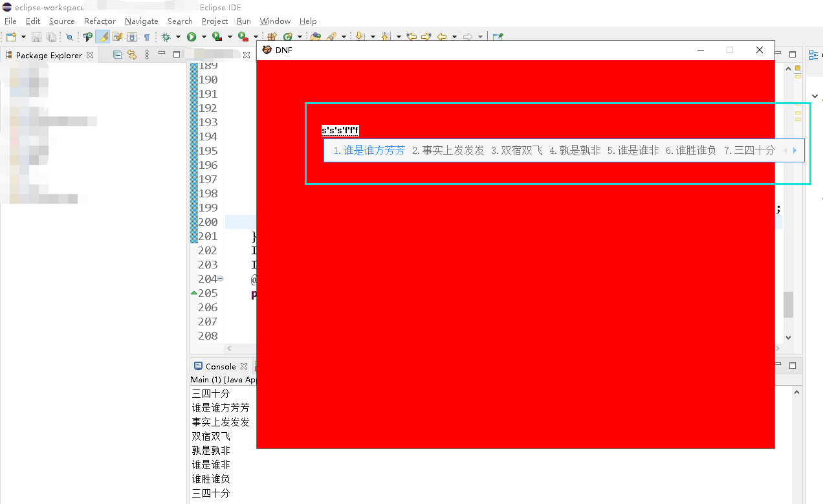The width and height of the screenshot is (823, 504).
Task: Toggle Mark Occurrences highlighter icon
Action: 102,37
